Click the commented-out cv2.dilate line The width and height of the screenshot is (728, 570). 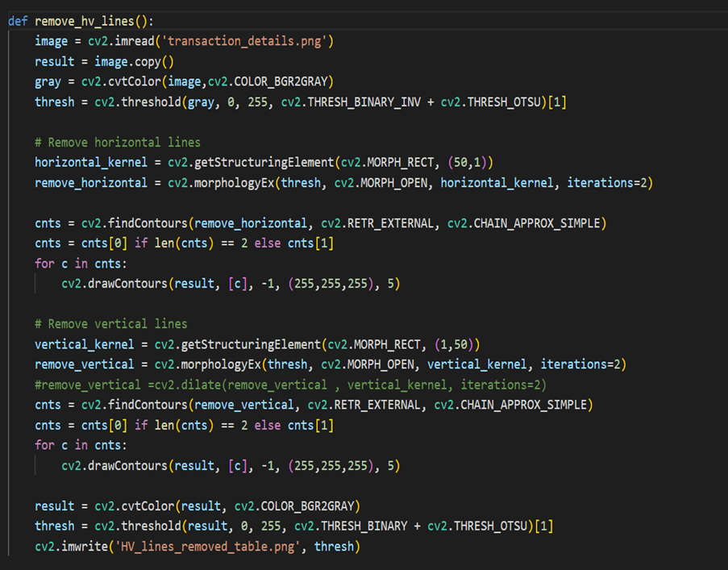pos(291,385)
